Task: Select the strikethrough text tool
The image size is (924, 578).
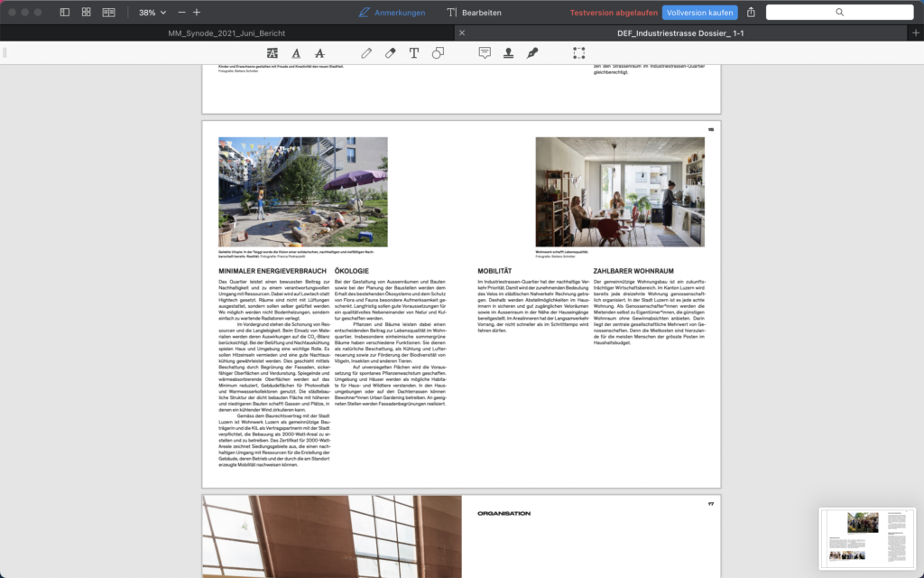Action: [x=319, y=53]
